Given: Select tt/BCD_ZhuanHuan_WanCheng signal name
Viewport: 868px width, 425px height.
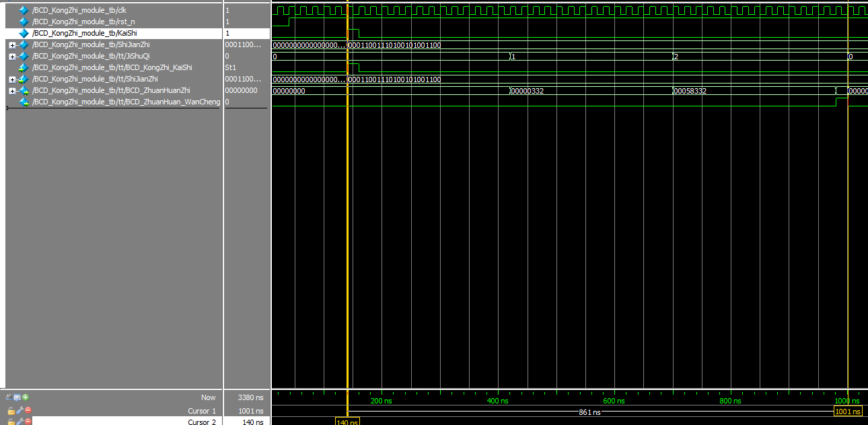Looking at the screenshot, I should [126, 102].
